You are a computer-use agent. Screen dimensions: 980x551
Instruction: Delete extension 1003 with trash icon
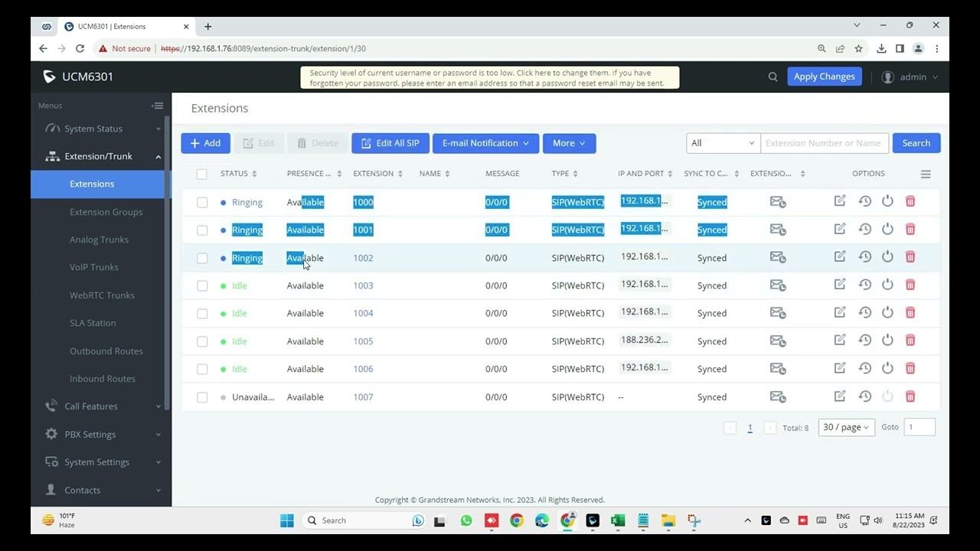(910, 285)
